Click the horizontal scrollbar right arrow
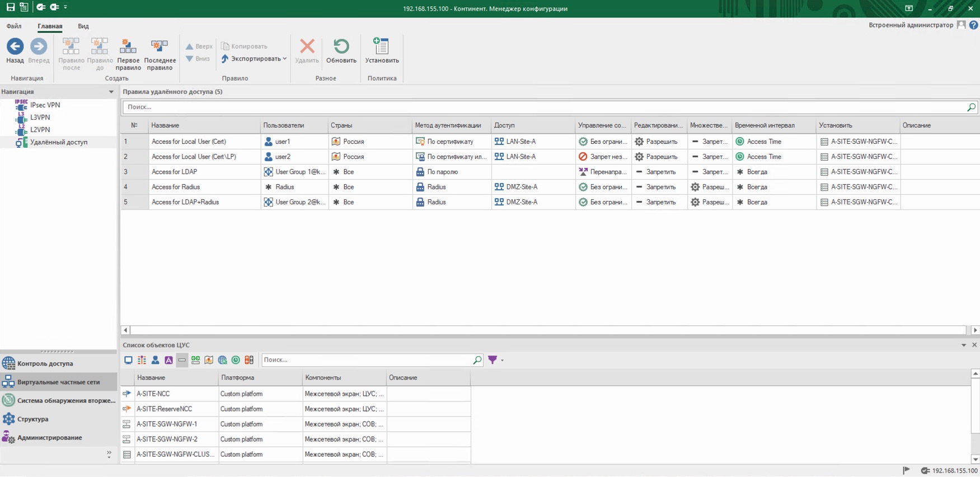This screenshot has height=477, width=980. (974, 330)
